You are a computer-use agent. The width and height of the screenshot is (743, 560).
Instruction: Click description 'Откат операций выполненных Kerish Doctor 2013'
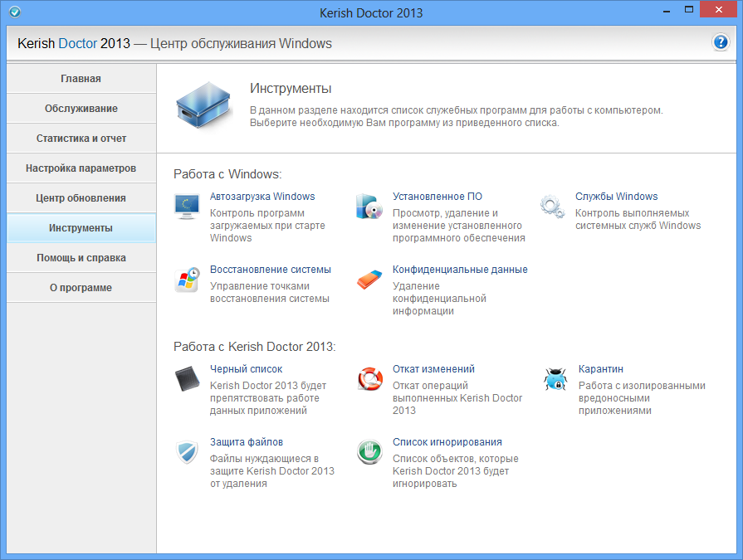pyautogui.click(x=457, y=398)
